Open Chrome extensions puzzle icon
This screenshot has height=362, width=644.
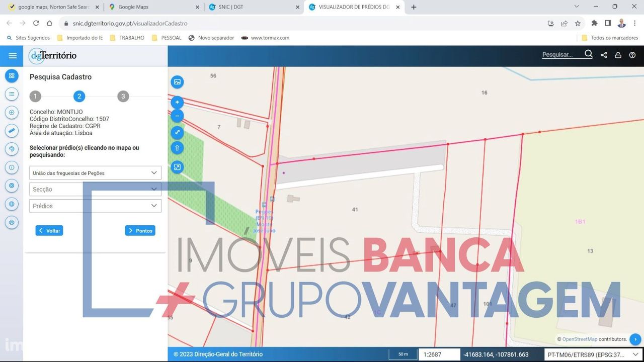(x=594, y=23)
